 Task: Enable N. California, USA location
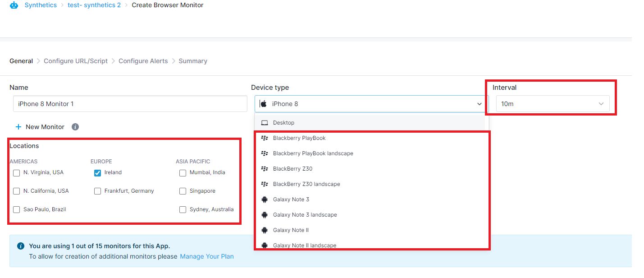pyautogui.click(x=17, y=191)
